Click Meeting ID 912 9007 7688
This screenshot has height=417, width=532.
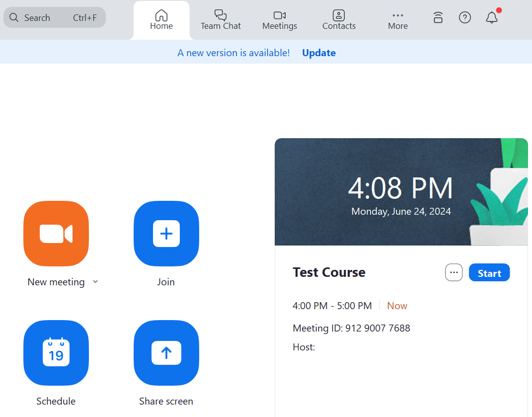pyautogui.click(x=352, y=328)
